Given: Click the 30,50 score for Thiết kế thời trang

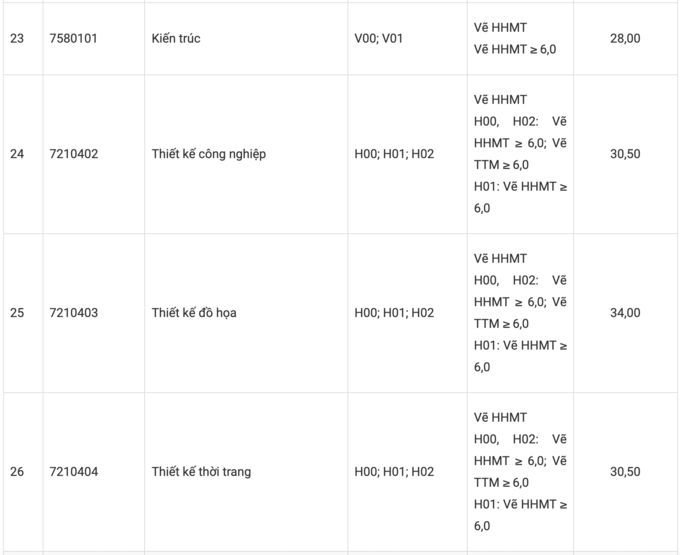Looking at the screenshot, I should pyautogui.click(x=625, y=472).
